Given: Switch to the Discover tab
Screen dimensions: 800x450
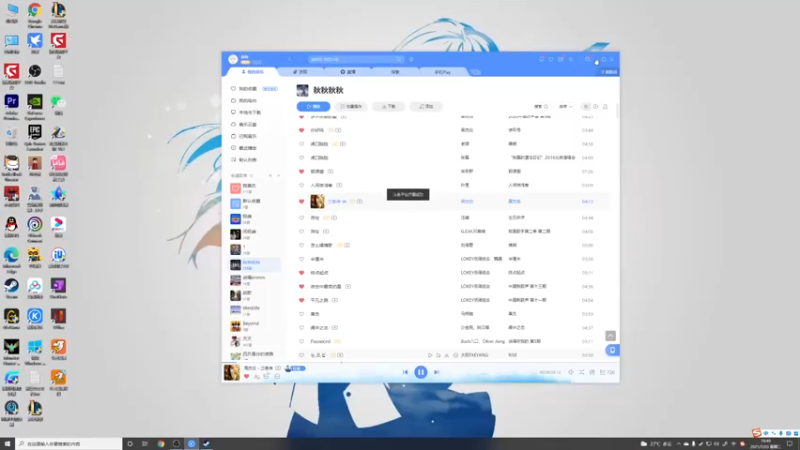Looking at the screenshot, I should (x=301, y=72).
